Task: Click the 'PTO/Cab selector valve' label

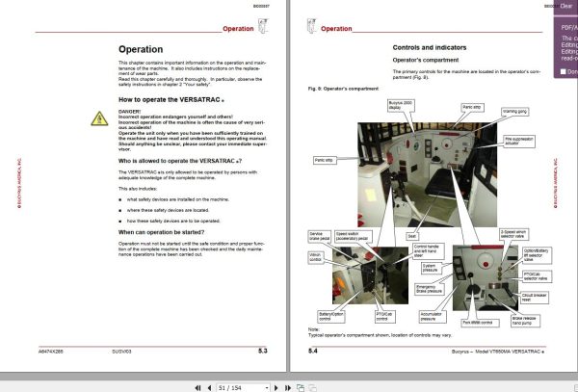Action: pyautogui.click(x=538, y=276)
